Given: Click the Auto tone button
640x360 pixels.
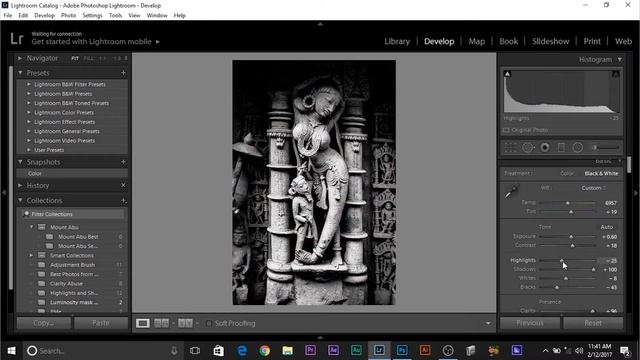Looking at the screenshot, I should click(x=607, y=227).
